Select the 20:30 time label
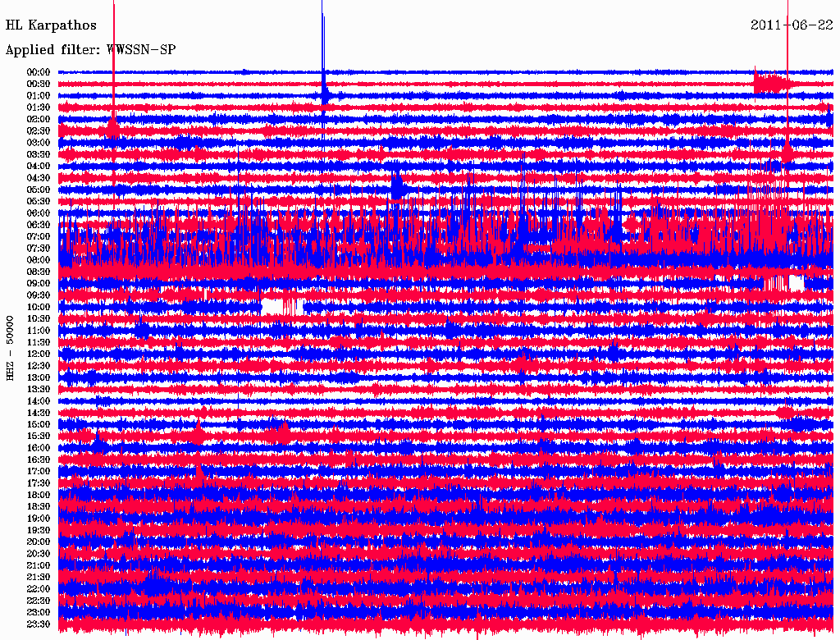This screenshot has height=640, width=840. [x=39, y=553]
